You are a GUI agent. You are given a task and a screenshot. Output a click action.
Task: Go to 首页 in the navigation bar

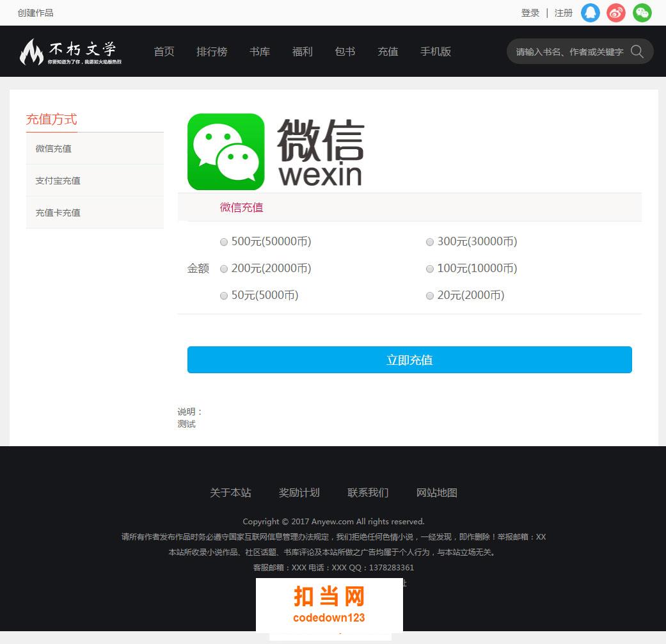(x=164, y=51)
